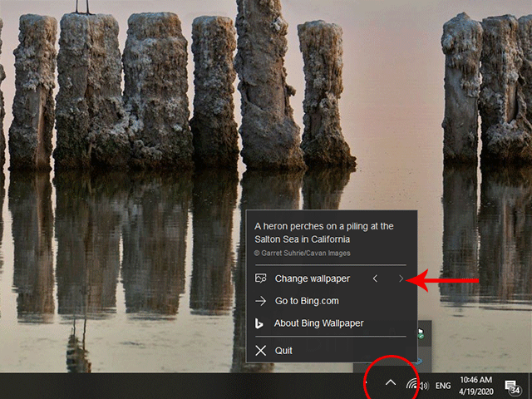Quit Bing Wallpaper from the menu
532x399 pixels.
pyautogui.click(x=283, y=351)
